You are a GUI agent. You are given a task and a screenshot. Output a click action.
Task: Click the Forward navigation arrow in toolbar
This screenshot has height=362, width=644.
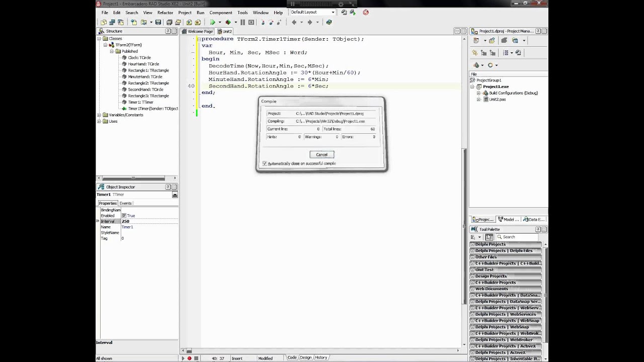(x=310, y=22)
